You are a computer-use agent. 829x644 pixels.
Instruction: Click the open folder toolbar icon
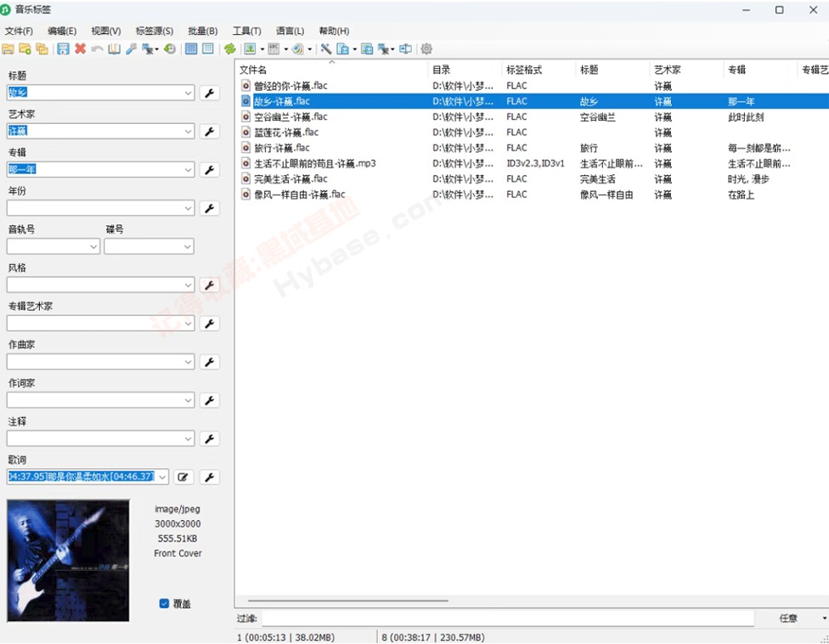click(x=8, y=49)
